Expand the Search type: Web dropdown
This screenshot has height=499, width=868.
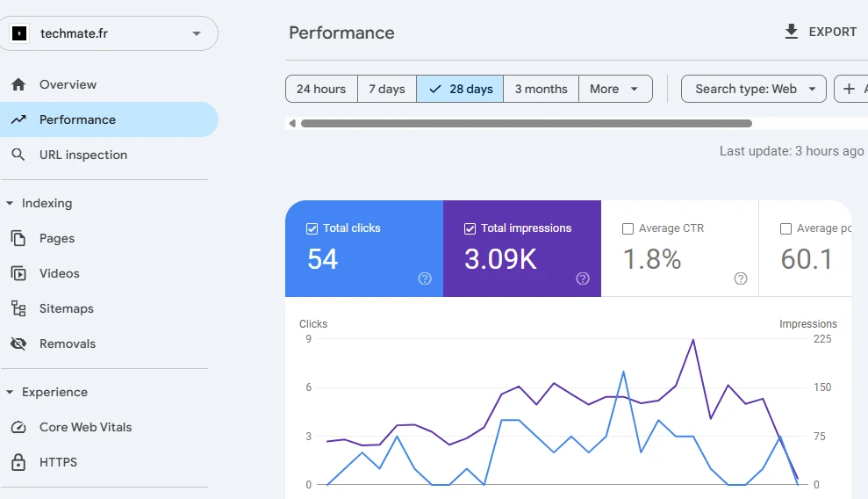(753, 89)
